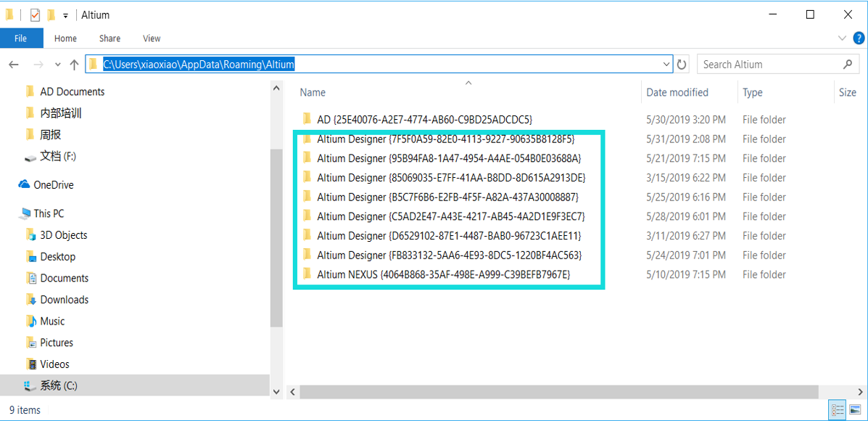
Task: Select Altium Designer {B5C7F6B6...} folder
Action: pos(448,197)
